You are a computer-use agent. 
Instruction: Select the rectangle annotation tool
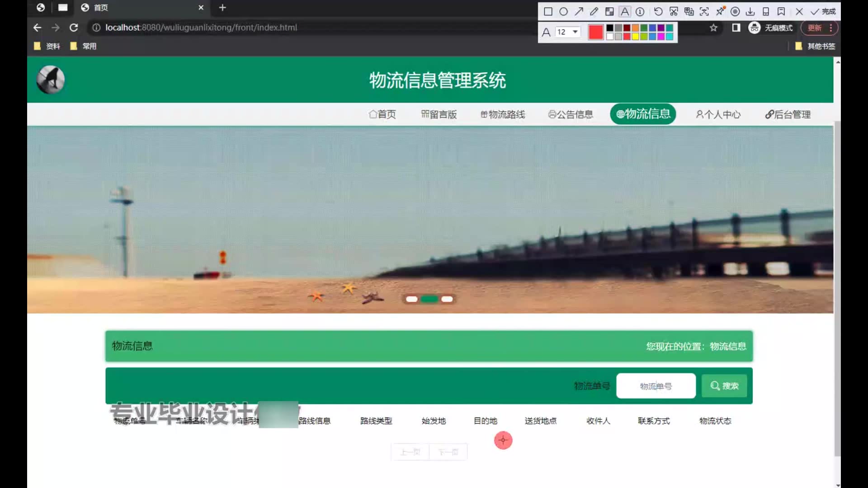pos(548,12)
